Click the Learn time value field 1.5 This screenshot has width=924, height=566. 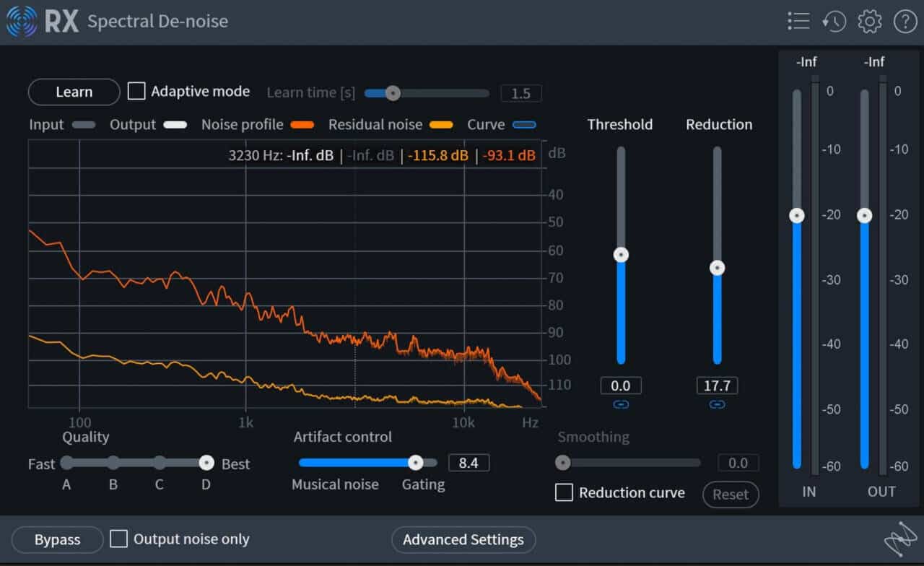point(520,93)
